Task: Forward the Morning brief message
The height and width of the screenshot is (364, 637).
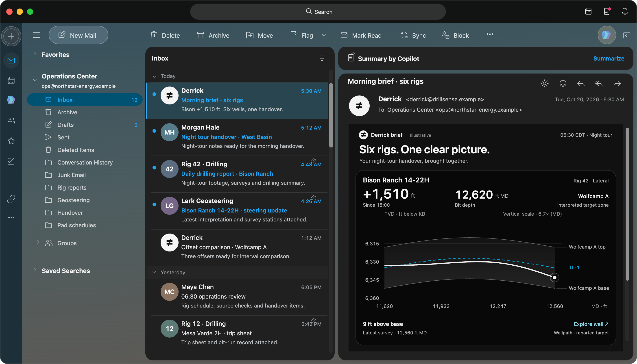Action: point(617,84)
